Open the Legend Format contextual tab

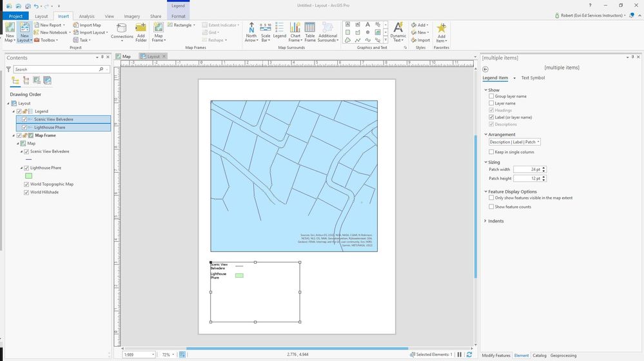pos(179,16)
